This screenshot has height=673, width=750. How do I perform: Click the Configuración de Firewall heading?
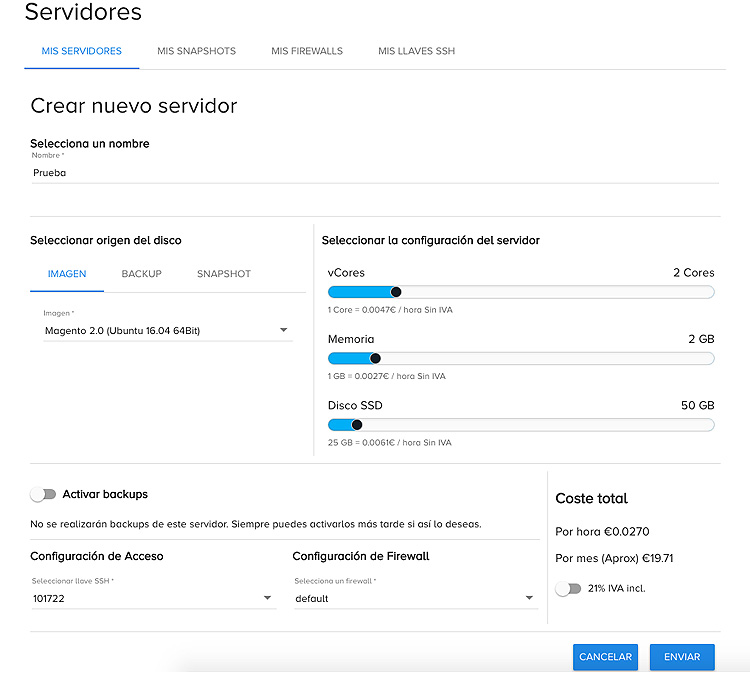click(x=361, y=556)
